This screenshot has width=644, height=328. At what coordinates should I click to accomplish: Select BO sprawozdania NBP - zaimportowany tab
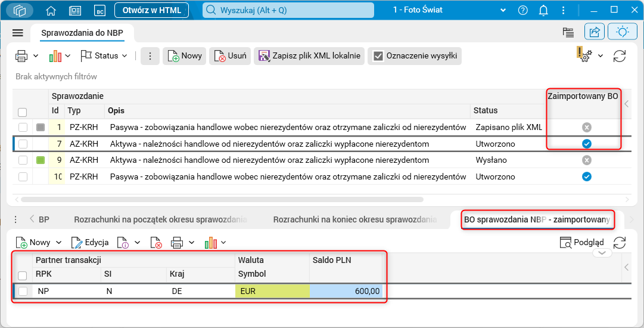(537, 219)
